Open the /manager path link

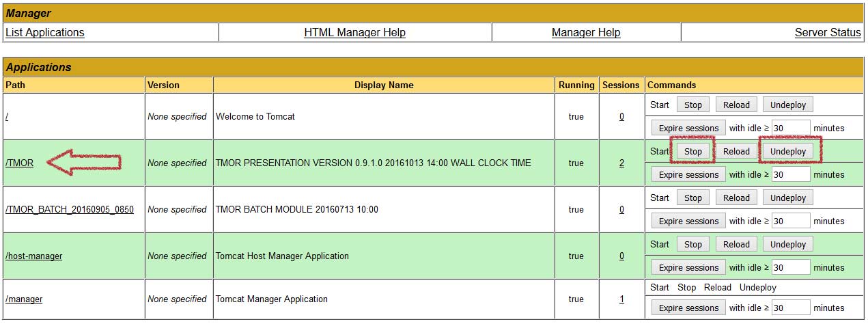click(x=24, y=299)
